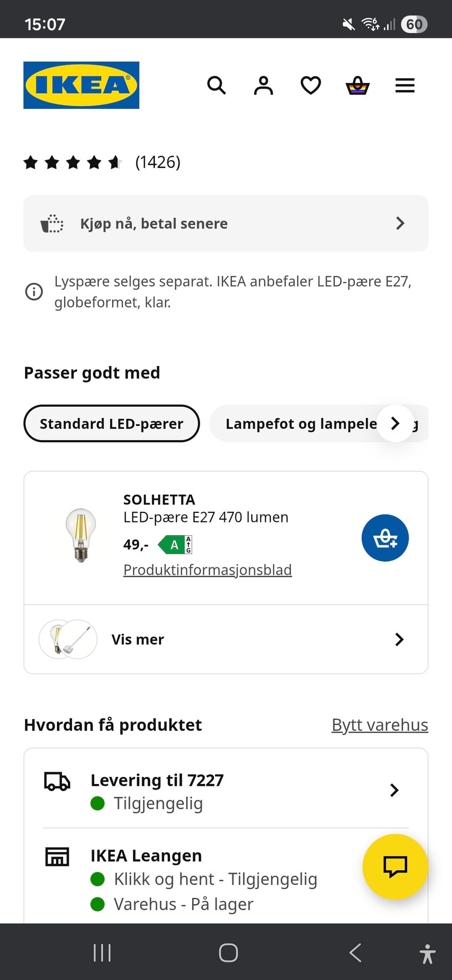Tap the IKEA logo
This screenshot has width=452, height=980.
click(81, 85)
